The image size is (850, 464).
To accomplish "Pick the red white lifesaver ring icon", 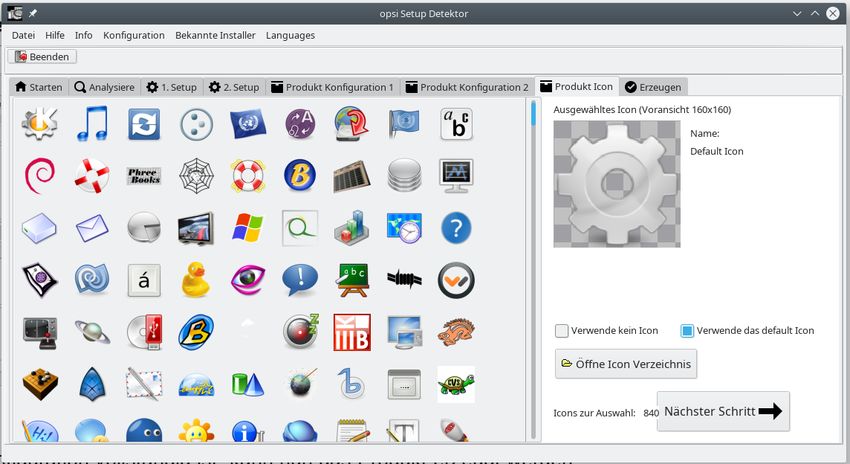I will 92,176.
